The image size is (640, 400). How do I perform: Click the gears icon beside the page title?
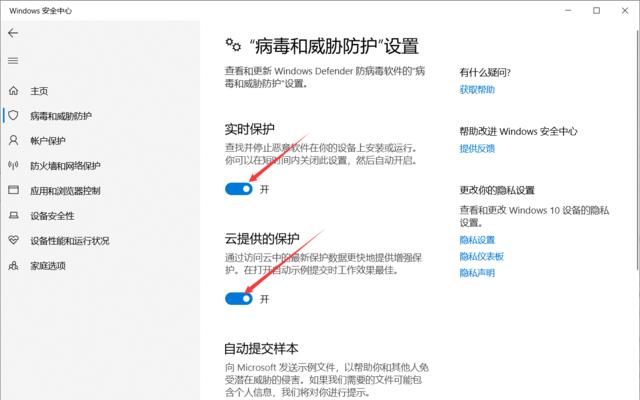pos(233,45)
